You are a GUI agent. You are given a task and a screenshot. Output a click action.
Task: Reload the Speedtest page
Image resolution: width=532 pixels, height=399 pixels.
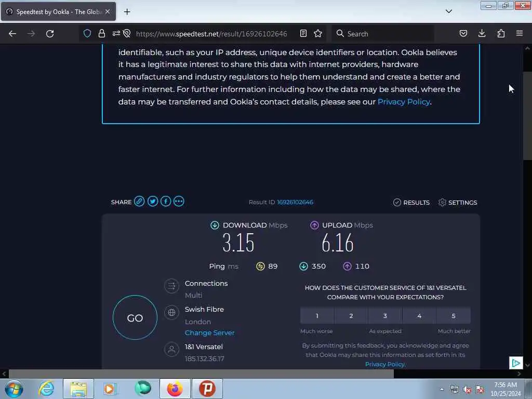click(50, 34)
